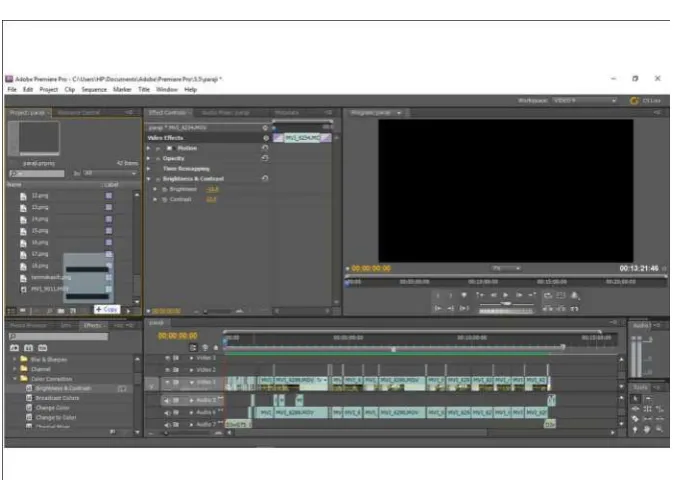Screen dimensions: 677x480
Task: Toggle animation stopwatch for Brightness
Action: 165,189
